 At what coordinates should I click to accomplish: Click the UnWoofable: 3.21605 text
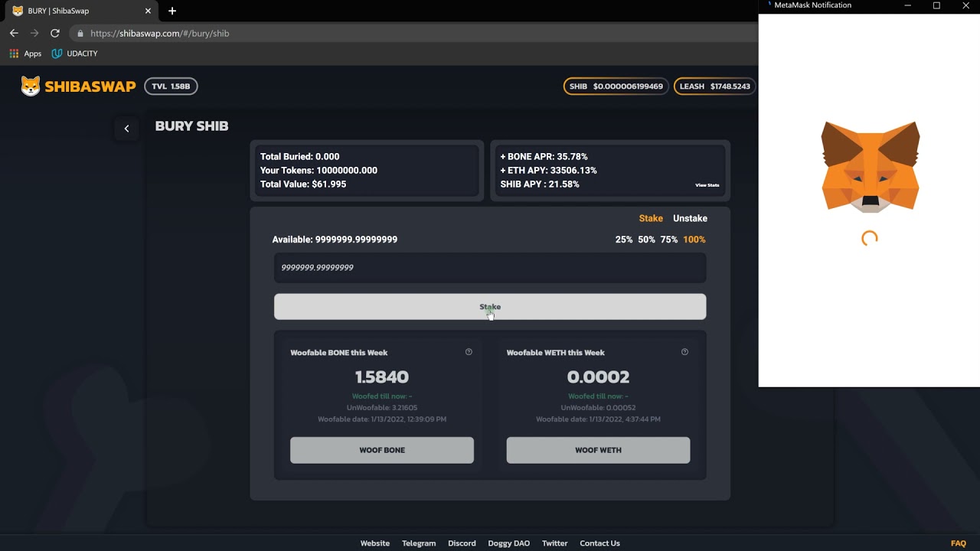382,408
